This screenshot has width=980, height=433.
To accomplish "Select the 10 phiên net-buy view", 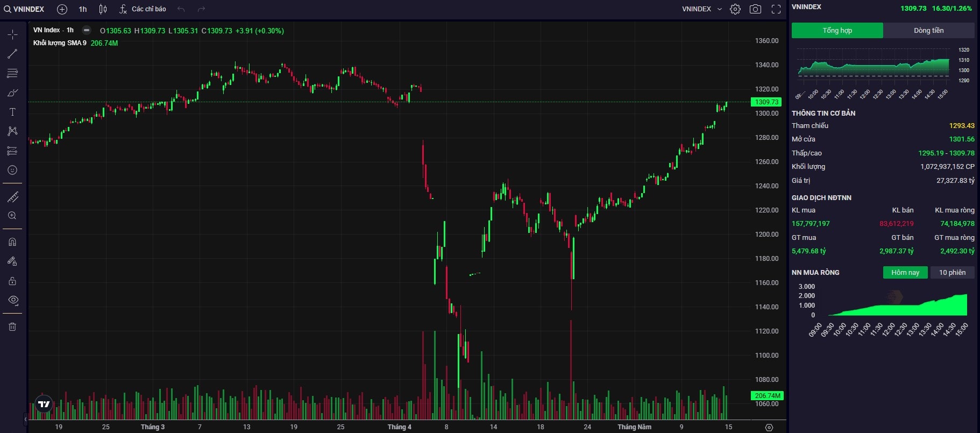I will [x=952, y=273].
